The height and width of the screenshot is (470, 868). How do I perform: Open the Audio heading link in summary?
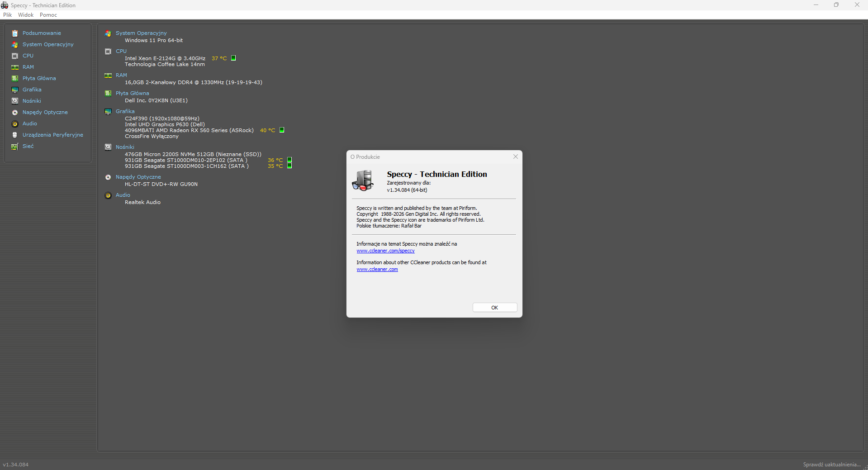click(123, 195)
